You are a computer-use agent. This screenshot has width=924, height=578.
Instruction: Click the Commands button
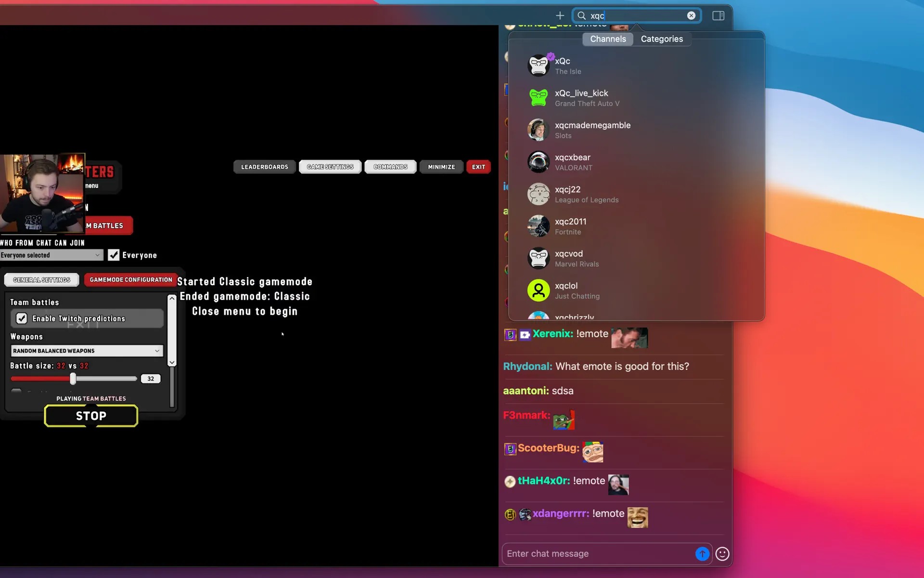390,167
